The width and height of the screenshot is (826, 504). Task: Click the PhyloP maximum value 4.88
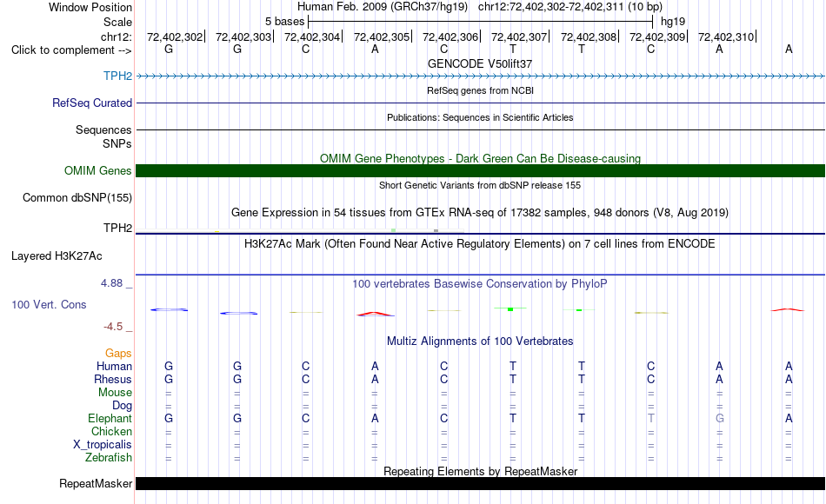pos(112,283)
